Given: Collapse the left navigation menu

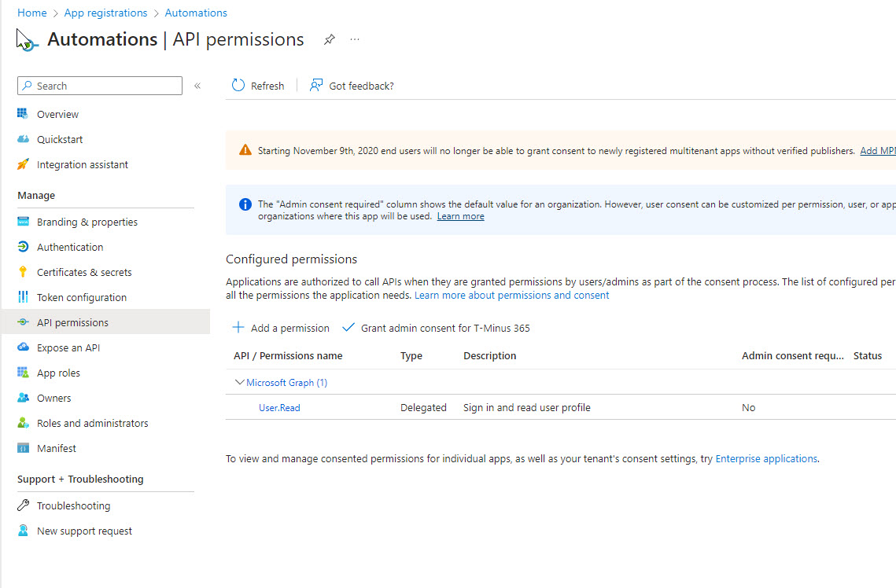Looking at the screenshot, I should [197, 86].
